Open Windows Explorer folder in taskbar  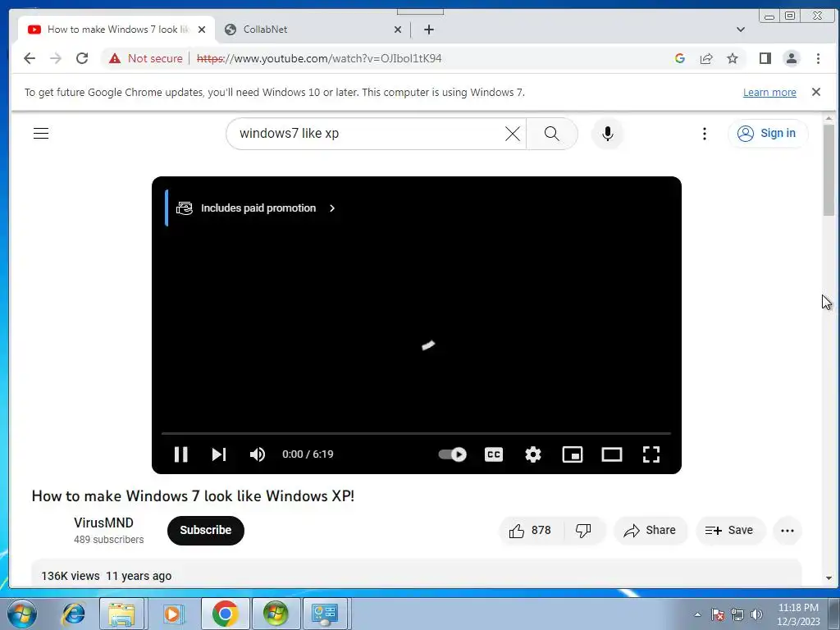click(121, 614)
